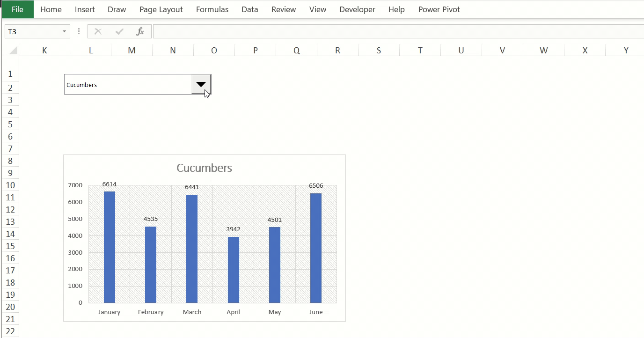Select the February bar in chart
This screenshot has height=338, width=644.
151,265
